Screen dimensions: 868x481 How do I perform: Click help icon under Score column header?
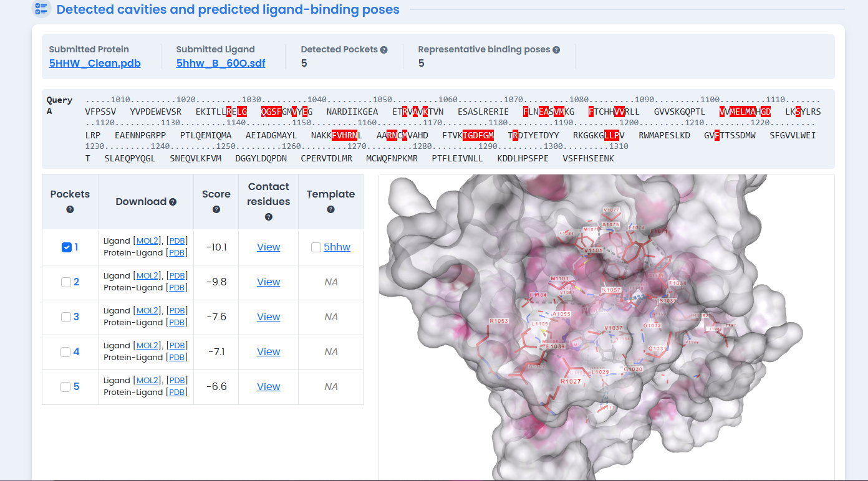tap(216, 209)
